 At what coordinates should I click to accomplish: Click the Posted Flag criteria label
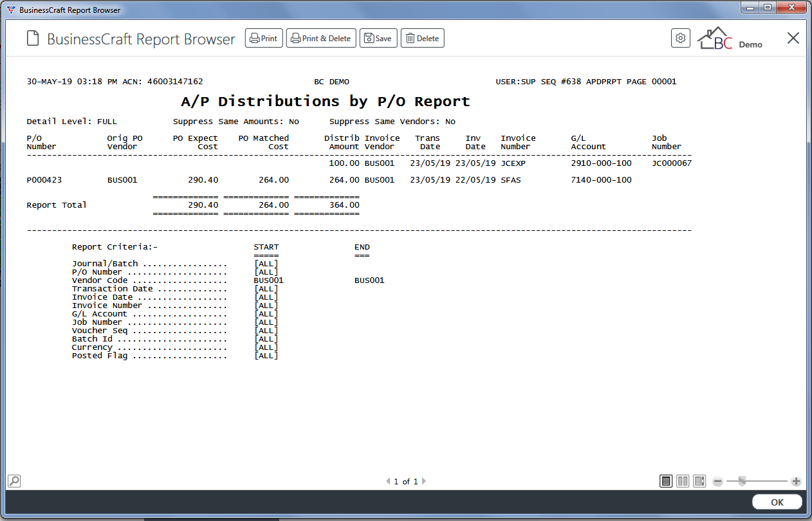[x=100, y=356]
